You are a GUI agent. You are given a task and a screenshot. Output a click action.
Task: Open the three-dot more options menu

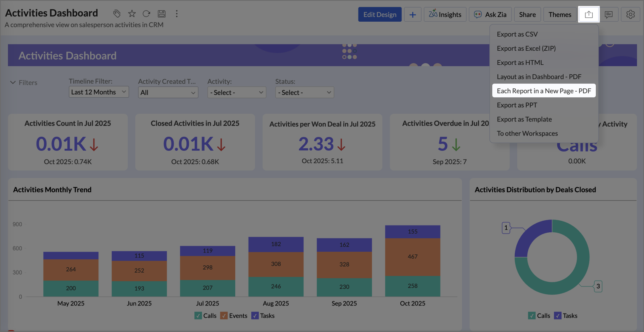177,14
